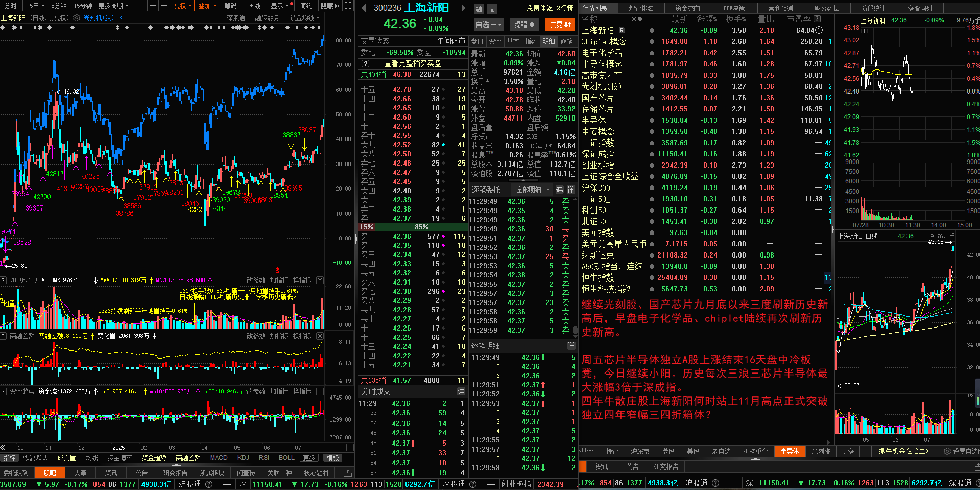980x490 pixels.
Task: Toggle MACD indicator
Action: tap(219, 458)
